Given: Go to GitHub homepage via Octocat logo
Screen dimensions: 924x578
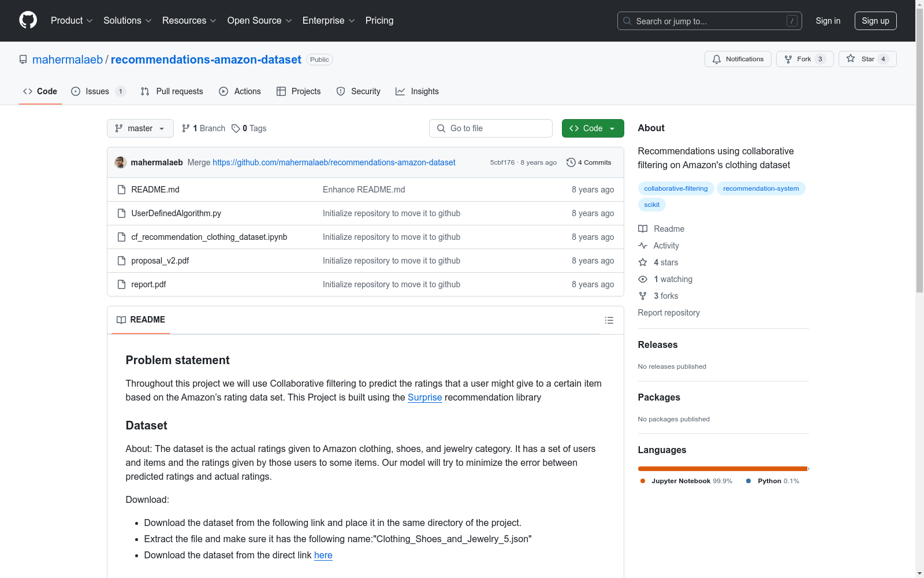Looking at the screenshot, I should click(x=28, y=20).
